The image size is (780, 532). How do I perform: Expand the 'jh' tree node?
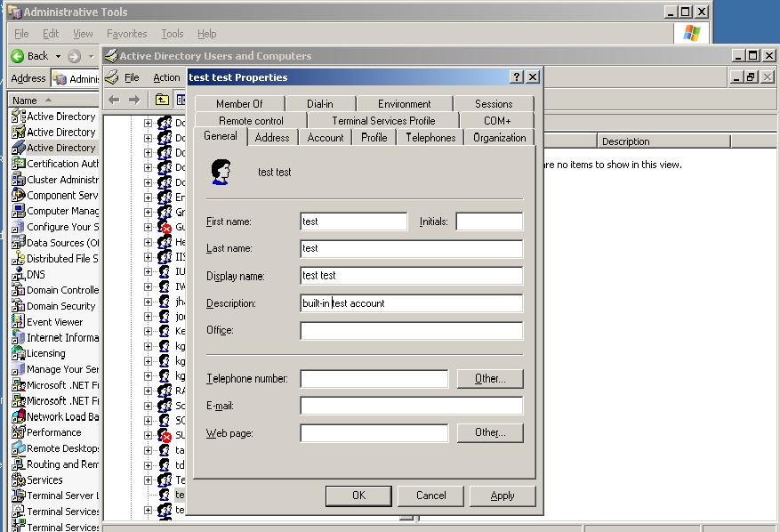point(148,302)
